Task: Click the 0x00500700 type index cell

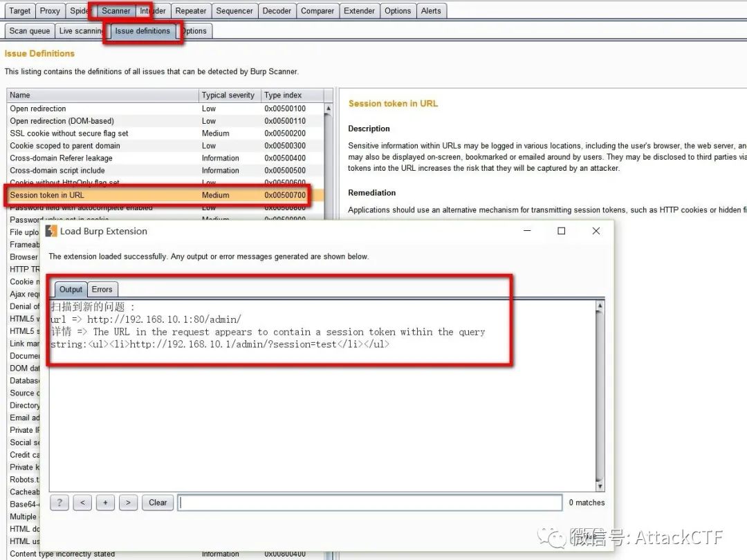Action: coord(285,195)
